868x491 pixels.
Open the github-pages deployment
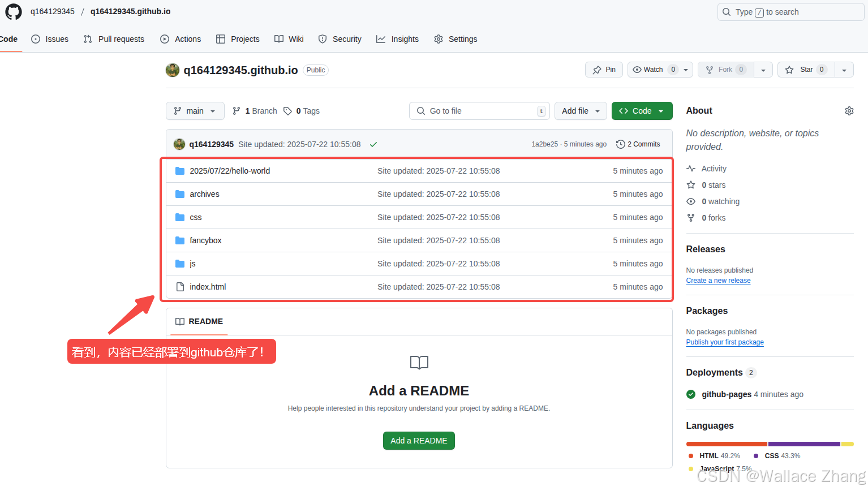click(x=727, y=394)
